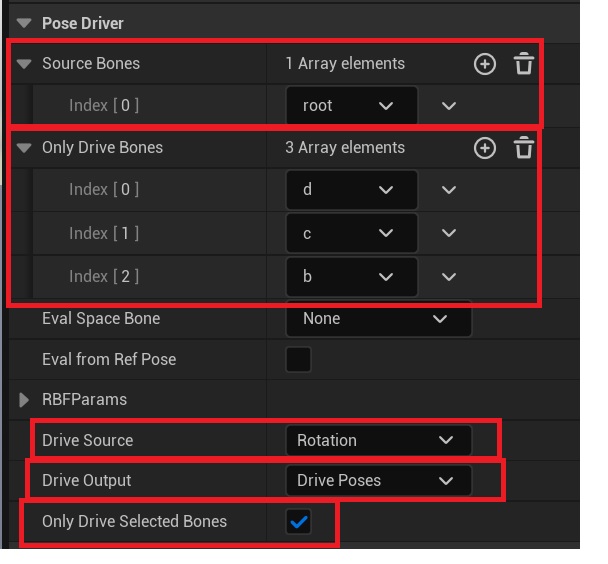This screenshot has height=564, width=608.
Task: Open the root bone picker dropdown
Action: point(352,106)
